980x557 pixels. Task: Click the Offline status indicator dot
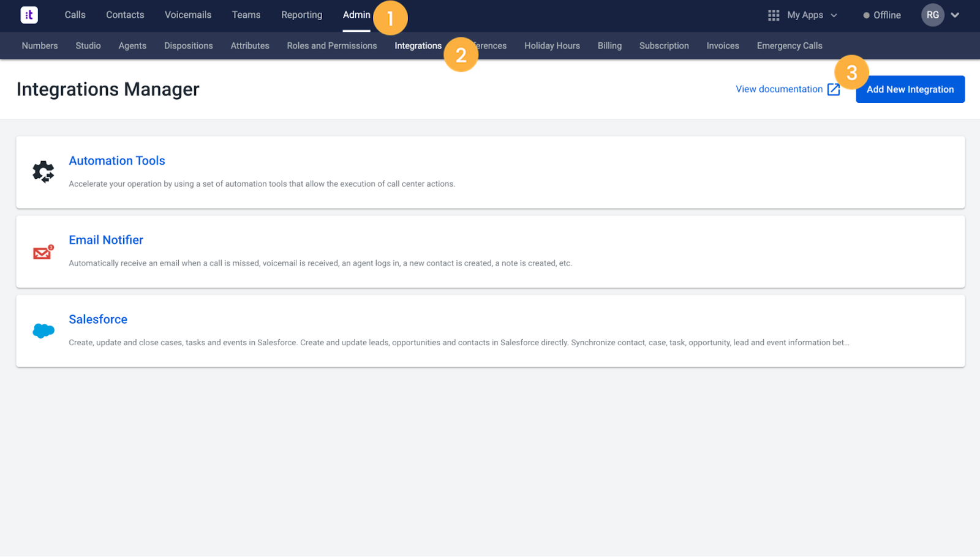click(x=865, y=15)
